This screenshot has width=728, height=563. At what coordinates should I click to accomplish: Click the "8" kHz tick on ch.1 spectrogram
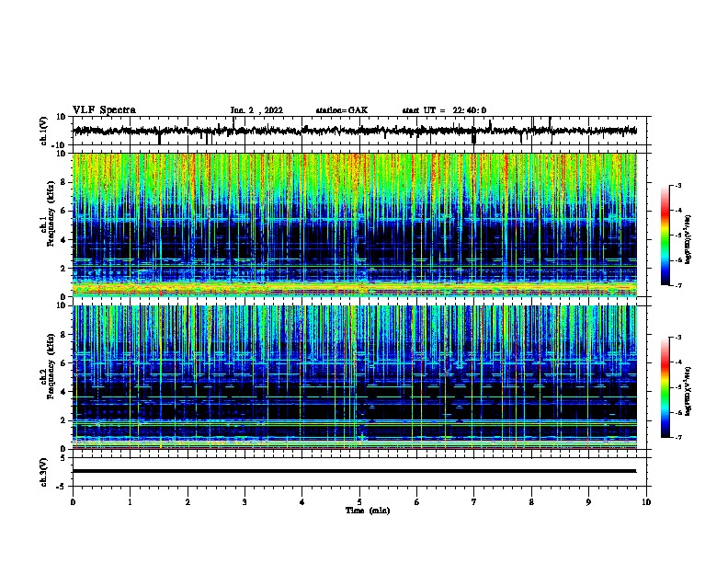[x=63, y=182]
